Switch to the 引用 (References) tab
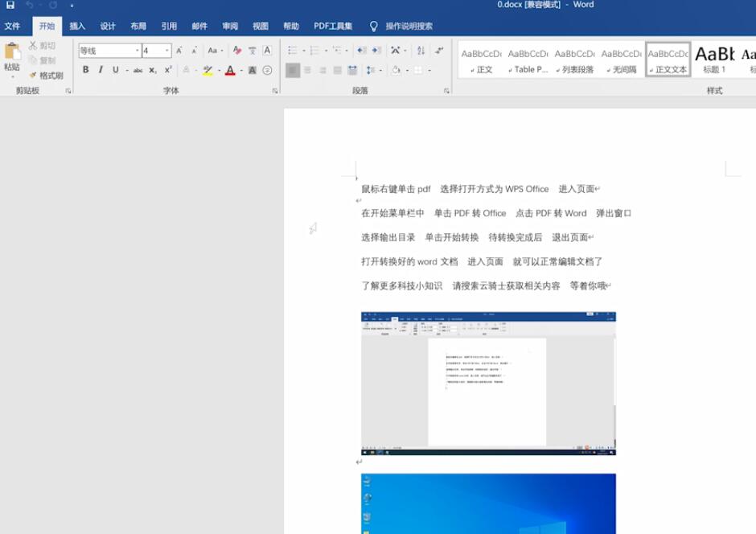This screenshot has width=756, height=534. coord(169,26)
